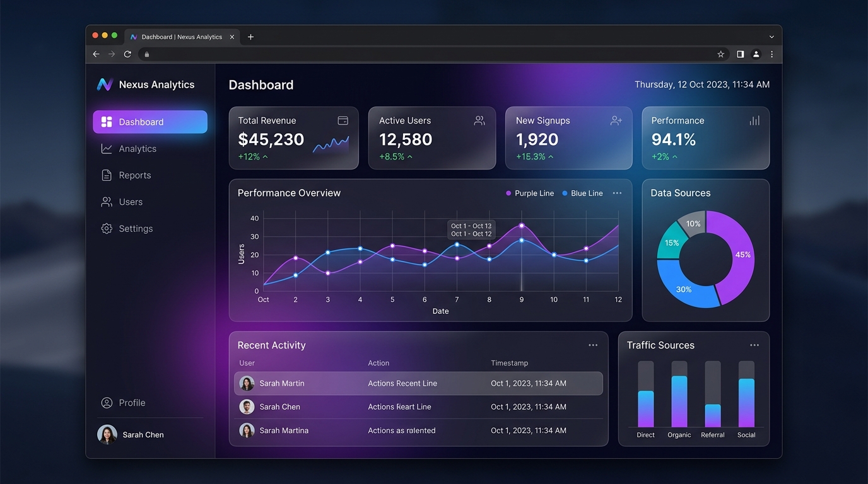Image resolution: width=868 pixels, height=484 pixels.
Task: Click the browser profile avatar icon
Action: pos(756,54)
